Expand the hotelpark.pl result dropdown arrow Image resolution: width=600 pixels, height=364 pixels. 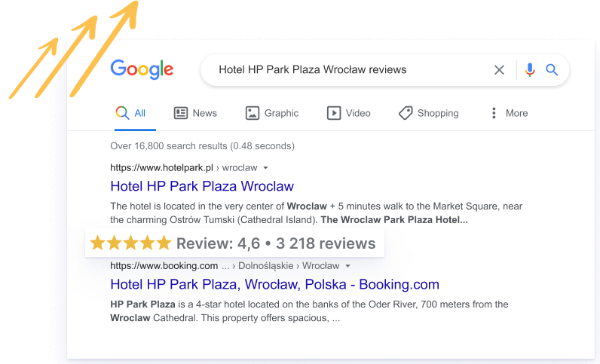[x=265, y=168]
